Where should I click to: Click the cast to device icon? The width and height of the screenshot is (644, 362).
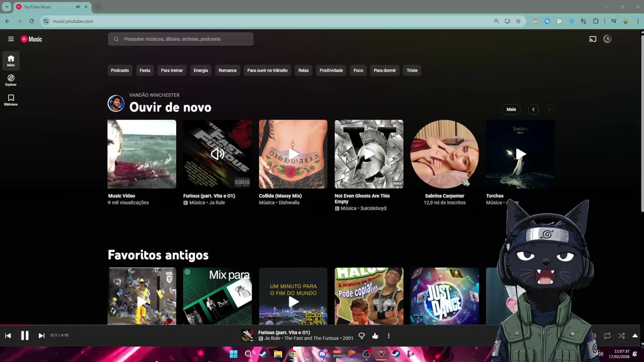tap(593, 39)
